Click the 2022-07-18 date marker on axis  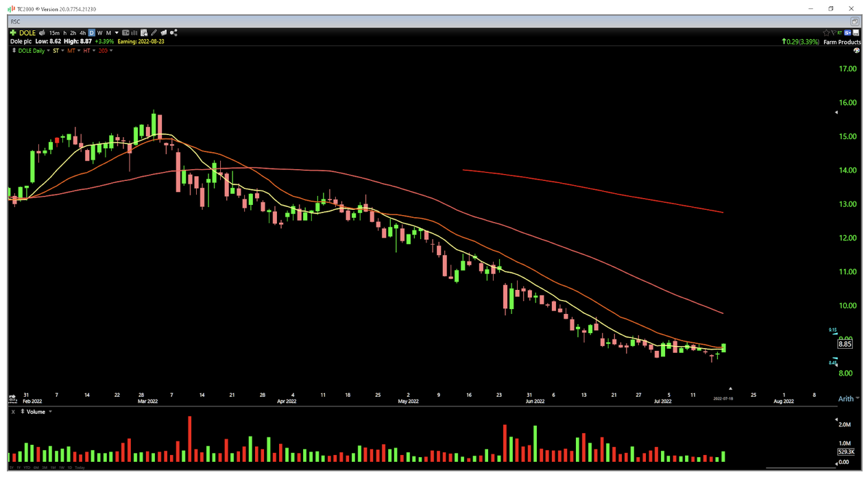724,398
